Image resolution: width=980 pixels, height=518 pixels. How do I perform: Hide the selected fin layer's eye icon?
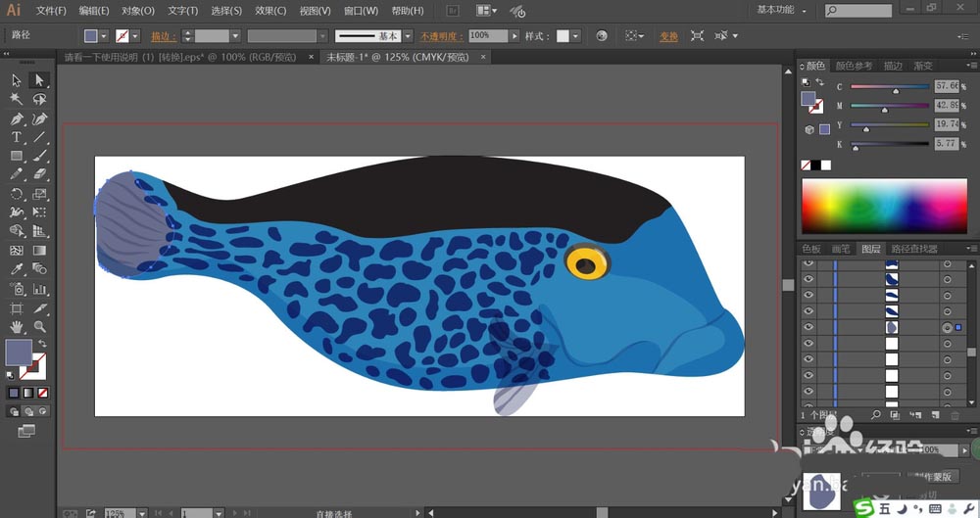808,327
